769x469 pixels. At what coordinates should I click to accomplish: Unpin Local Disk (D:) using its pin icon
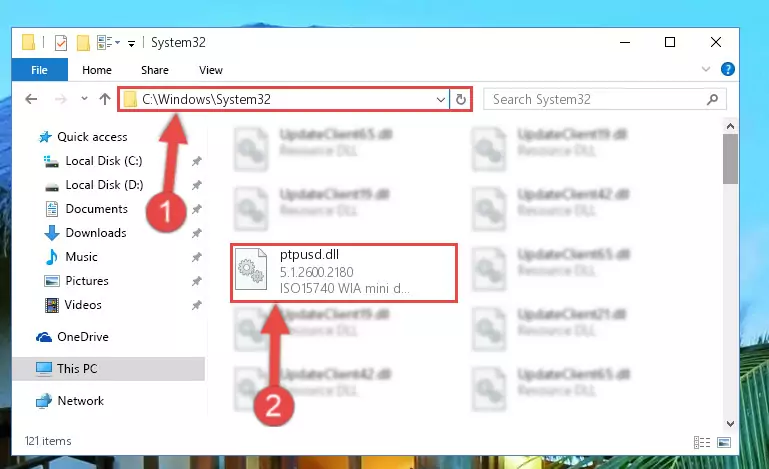click(x=197, y=185)
